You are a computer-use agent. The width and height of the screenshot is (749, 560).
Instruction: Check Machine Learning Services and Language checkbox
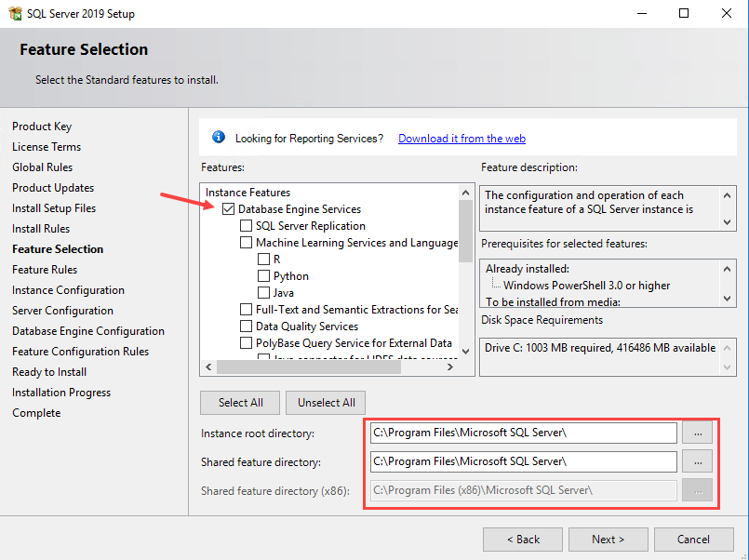click(x=246, y=243)
